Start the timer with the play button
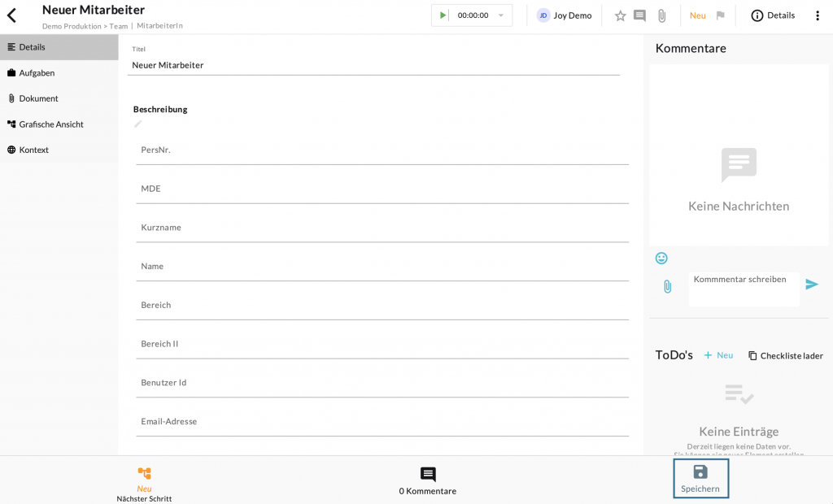 pos(443,15)
